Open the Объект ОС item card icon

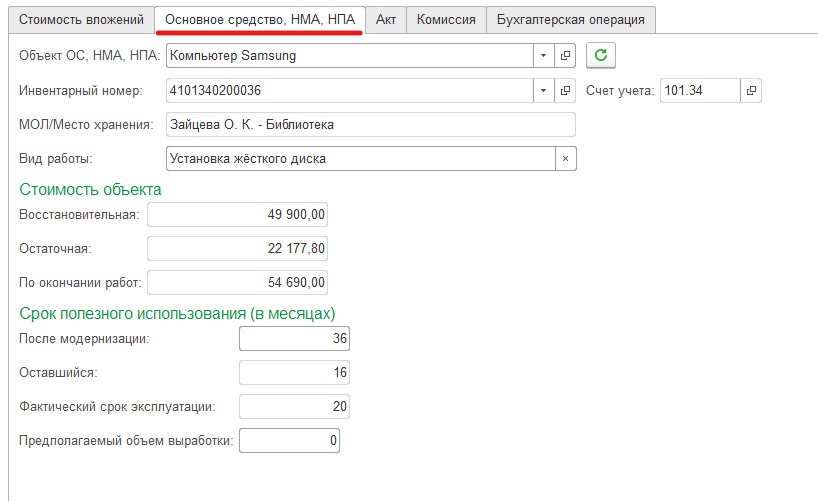click(565, 56)
